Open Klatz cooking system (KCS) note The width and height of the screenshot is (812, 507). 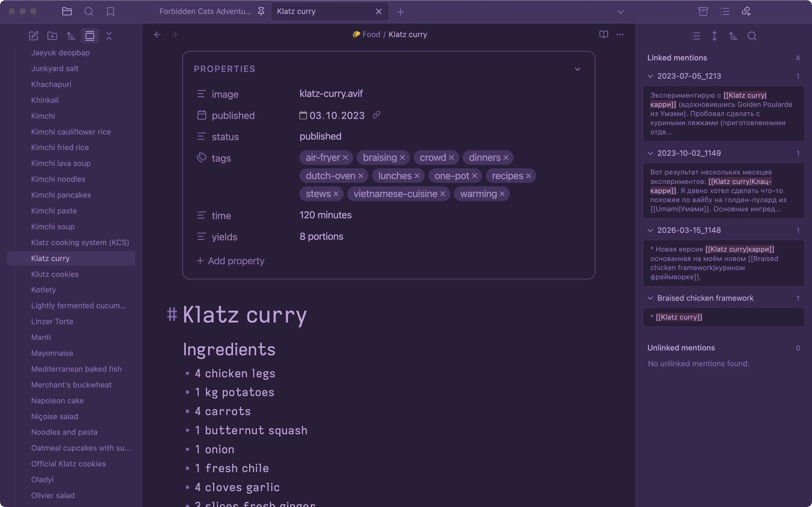[x=80, y=242]
